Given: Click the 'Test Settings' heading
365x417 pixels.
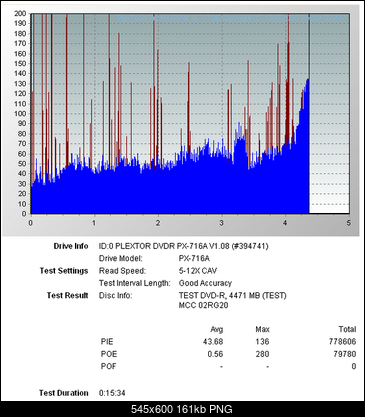Looking at the screenshot, I should click(x=64, y=271).
